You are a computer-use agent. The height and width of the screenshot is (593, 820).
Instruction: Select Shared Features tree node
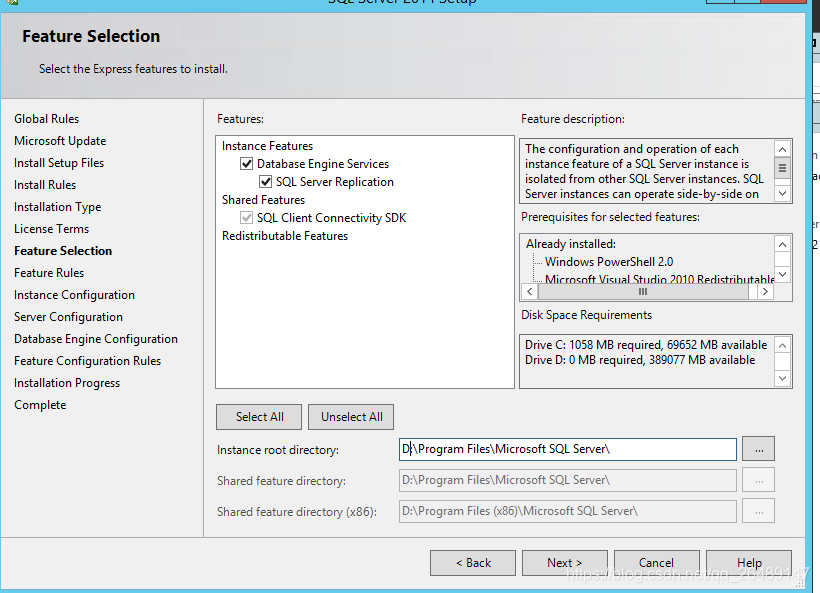[x=263, y=200]
